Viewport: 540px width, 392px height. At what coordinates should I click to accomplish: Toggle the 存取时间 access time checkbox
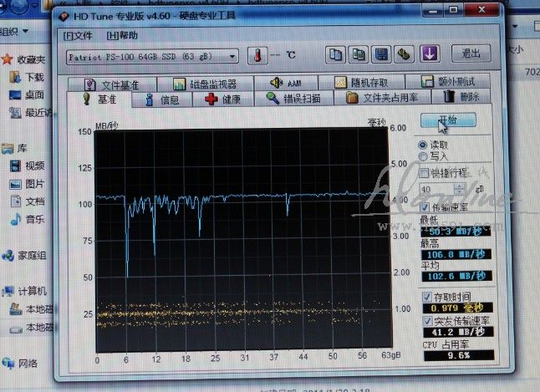(x=427, y=297)
